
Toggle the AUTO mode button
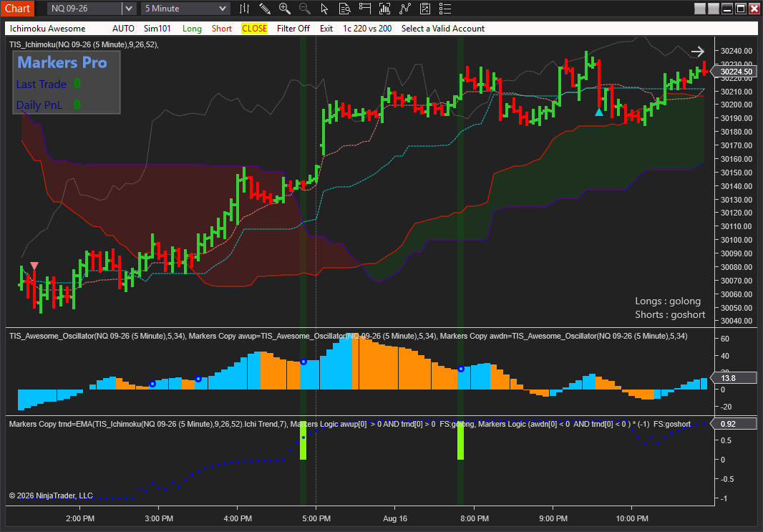point(123,28)
